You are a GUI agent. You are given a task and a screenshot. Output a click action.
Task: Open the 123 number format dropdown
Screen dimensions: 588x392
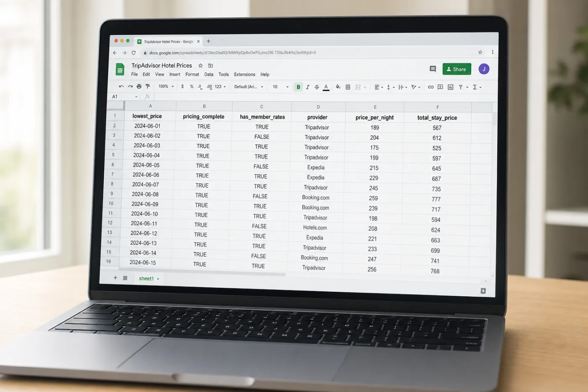point(220,87)
